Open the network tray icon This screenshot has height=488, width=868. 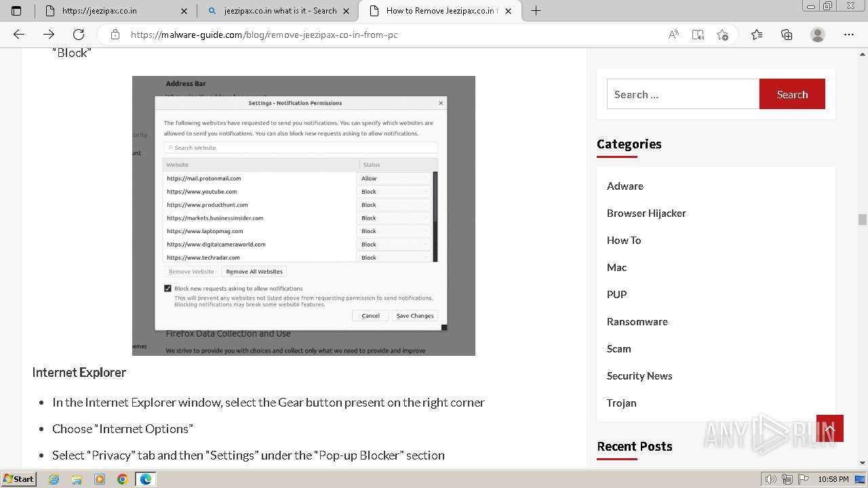click(787, 479)
